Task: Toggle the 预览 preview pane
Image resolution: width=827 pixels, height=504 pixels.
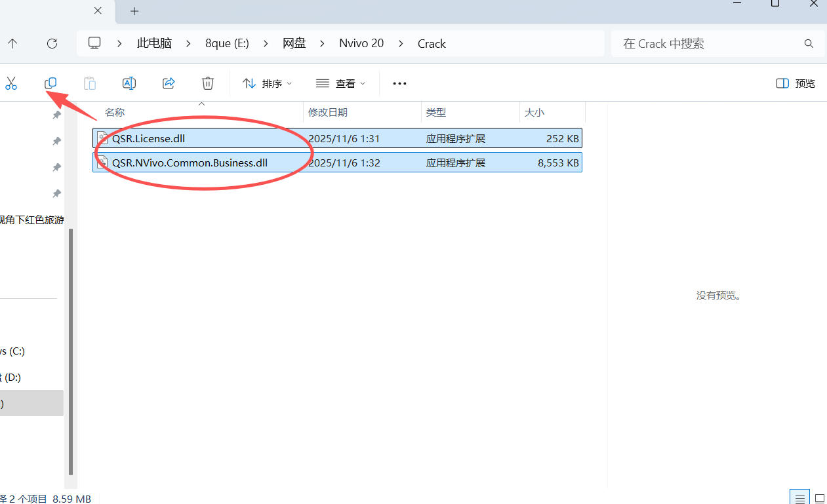Action: (x=796, y=83)
